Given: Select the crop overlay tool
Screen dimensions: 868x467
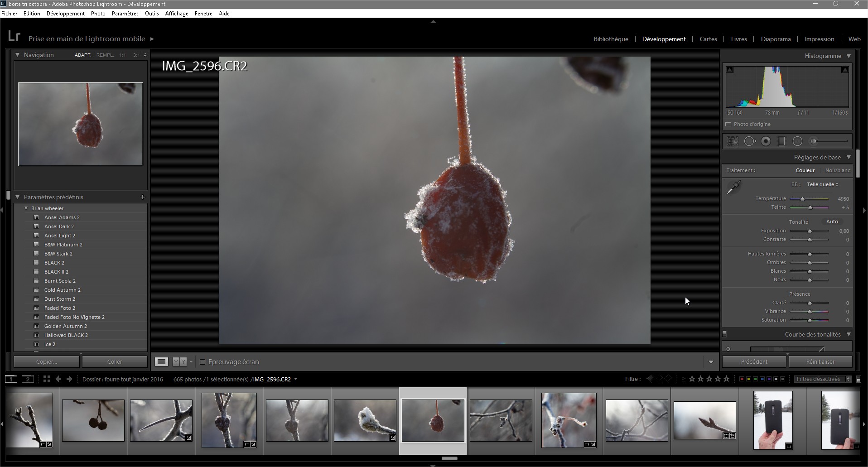Looking at the screenshot, I should pyautogui.click(x=733, y=141).
